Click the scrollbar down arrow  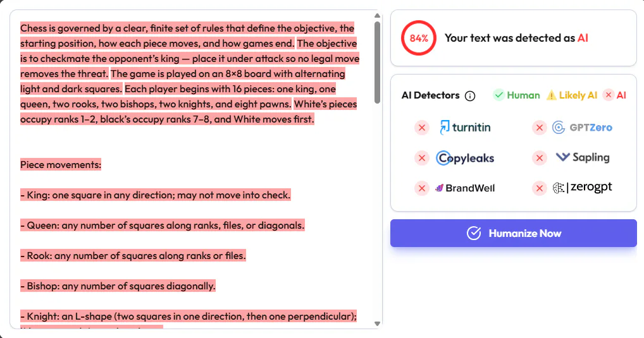pos(378,323)
